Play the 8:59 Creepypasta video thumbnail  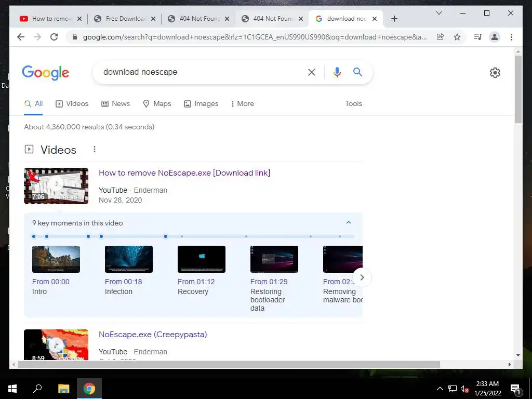coord(56,345)
